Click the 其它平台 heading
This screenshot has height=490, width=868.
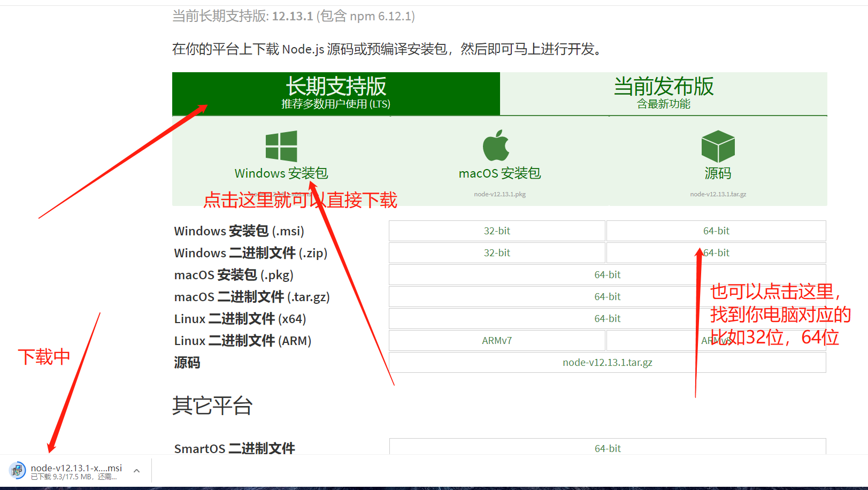pyautogui.click(x=212, y=405)
